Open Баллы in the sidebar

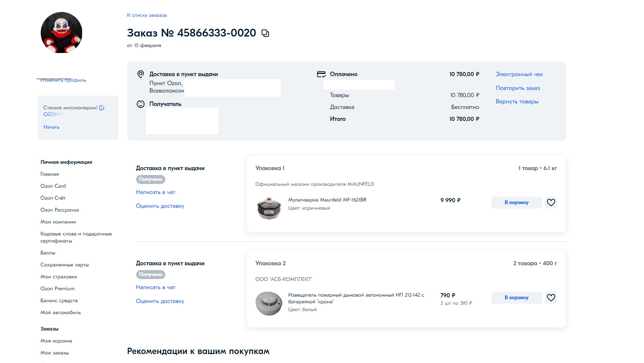click(x=48, y=253)
